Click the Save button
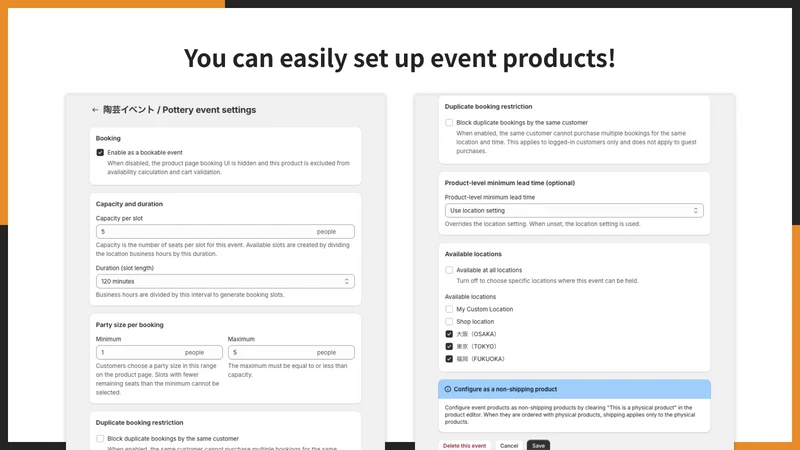Screen dimensions: 800x450 538,445
